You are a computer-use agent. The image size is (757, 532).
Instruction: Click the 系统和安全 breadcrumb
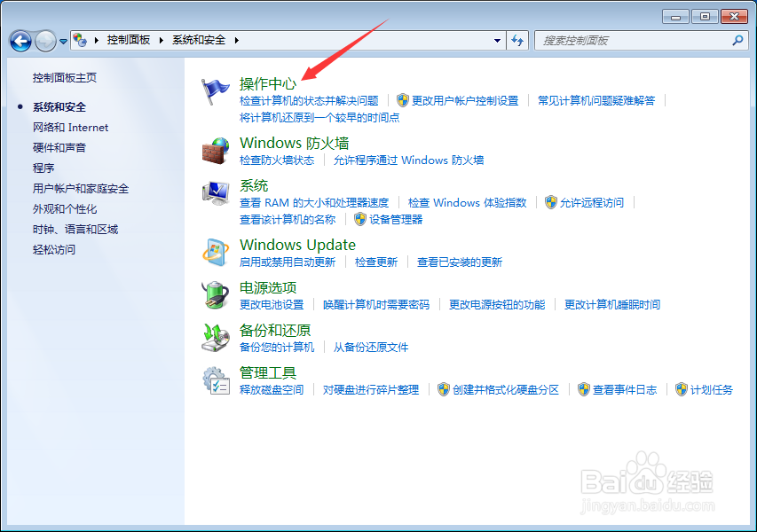pyautogui.click(x=199, y=40)
